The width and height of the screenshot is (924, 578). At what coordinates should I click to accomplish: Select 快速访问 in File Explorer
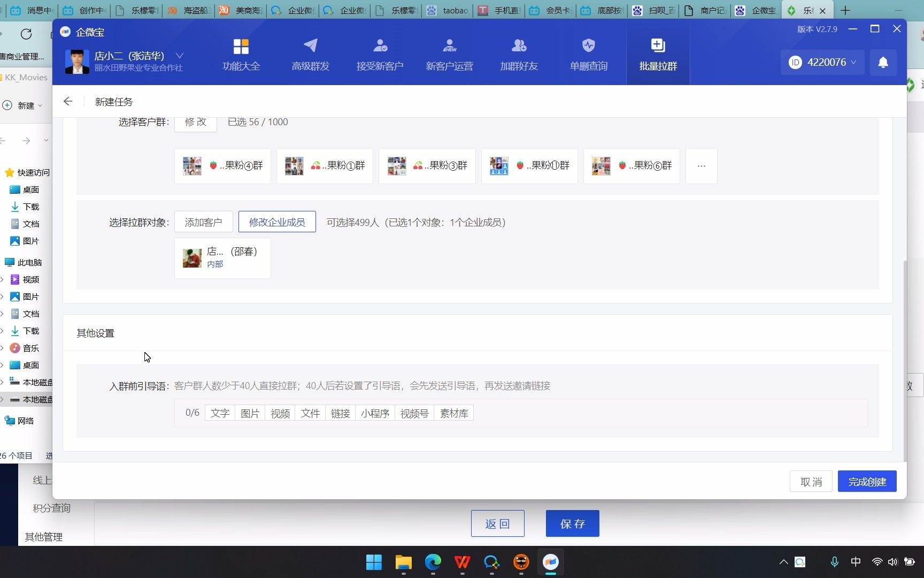click(27, 172)
